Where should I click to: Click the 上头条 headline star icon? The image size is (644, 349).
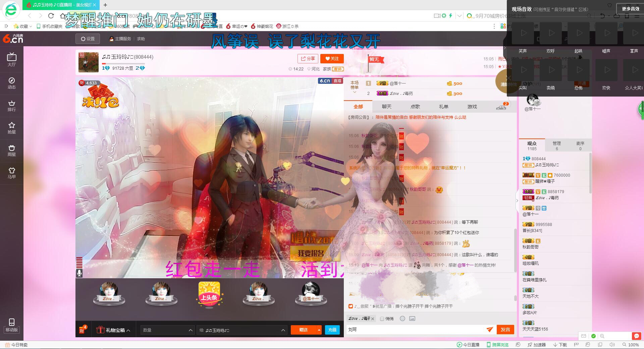click(x=209, y=294)
